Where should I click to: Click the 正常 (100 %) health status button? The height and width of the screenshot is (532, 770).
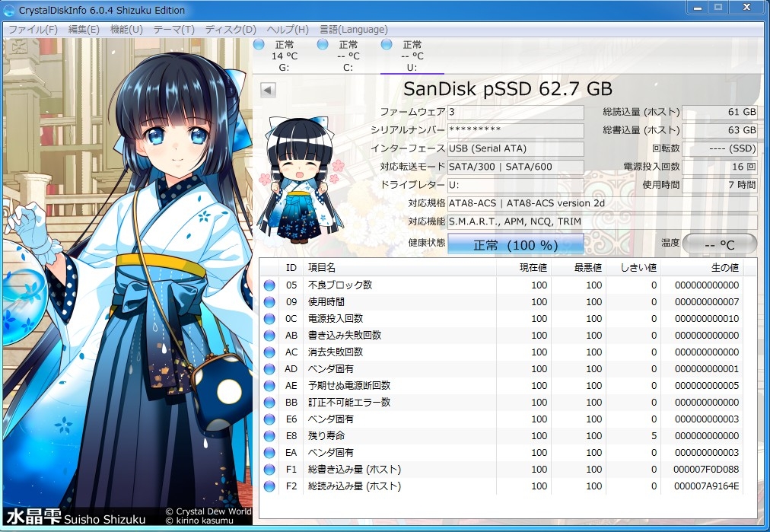click(516, 244)
